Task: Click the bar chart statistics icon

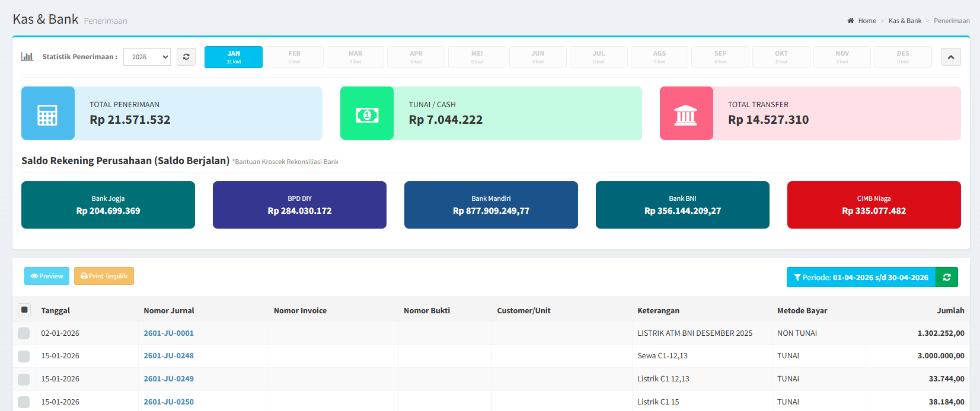Action: click(27, 57)
